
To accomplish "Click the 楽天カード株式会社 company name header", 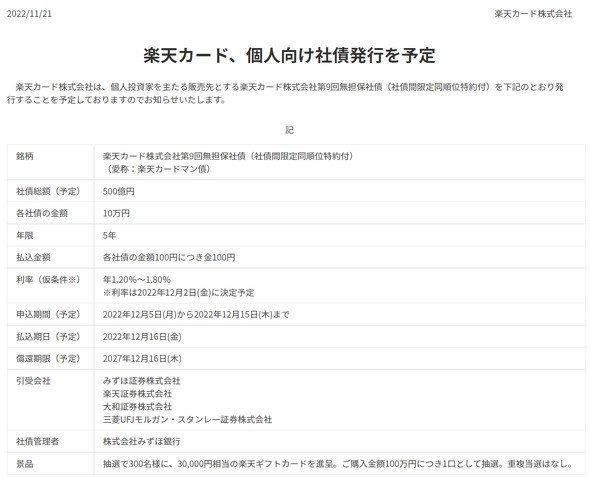I will pos(533,14).
